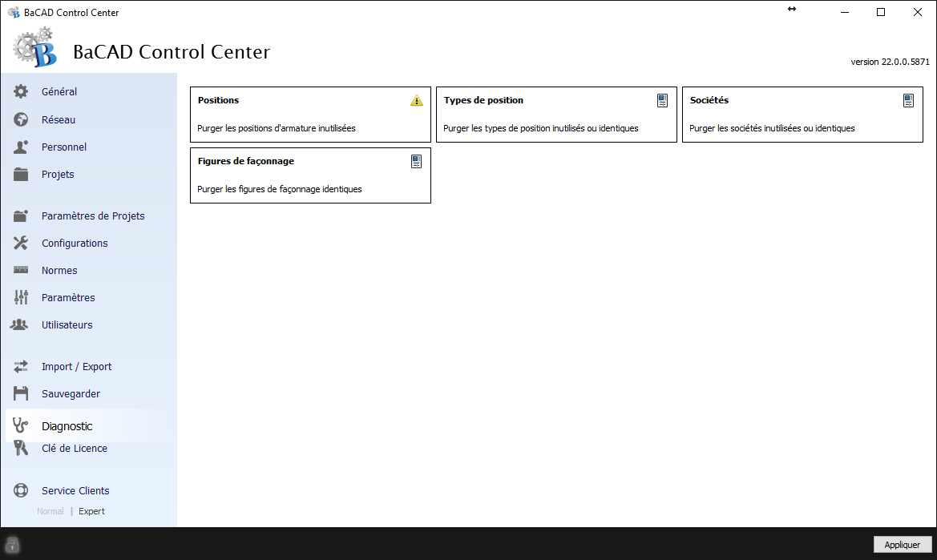This screenshot has height=560, width=937.
Task: Open the Figures de façonnage card
Action: [x=310, y=175]
